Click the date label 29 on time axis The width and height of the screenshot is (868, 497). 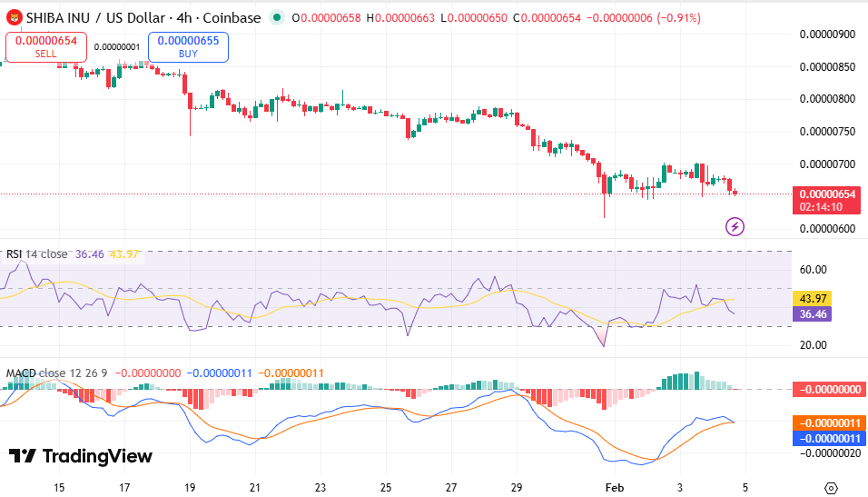[517, 488]
